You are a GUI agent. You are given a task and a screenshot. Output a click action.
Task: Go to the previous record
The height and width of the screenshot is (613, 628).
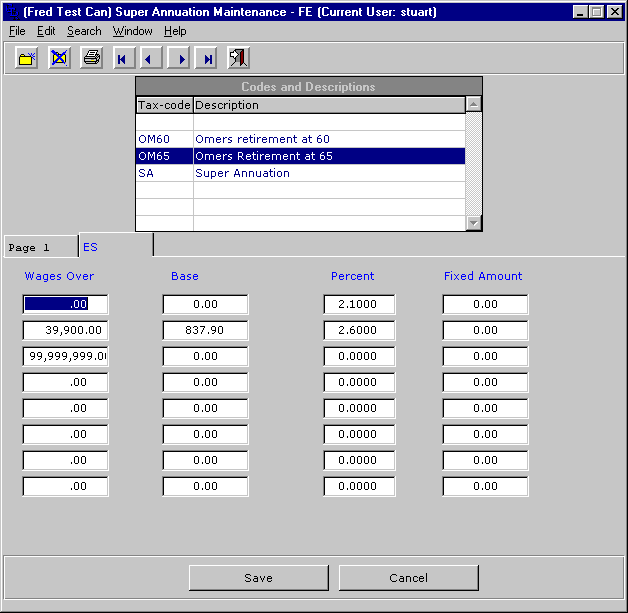[x=150, y=59]
